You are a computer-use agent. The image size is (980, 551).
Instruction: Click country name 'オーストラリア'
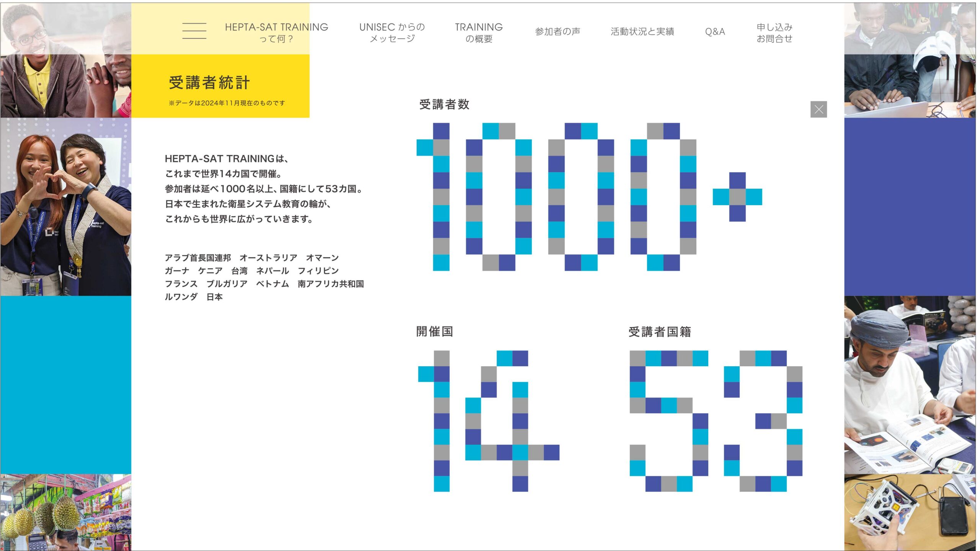268,258
